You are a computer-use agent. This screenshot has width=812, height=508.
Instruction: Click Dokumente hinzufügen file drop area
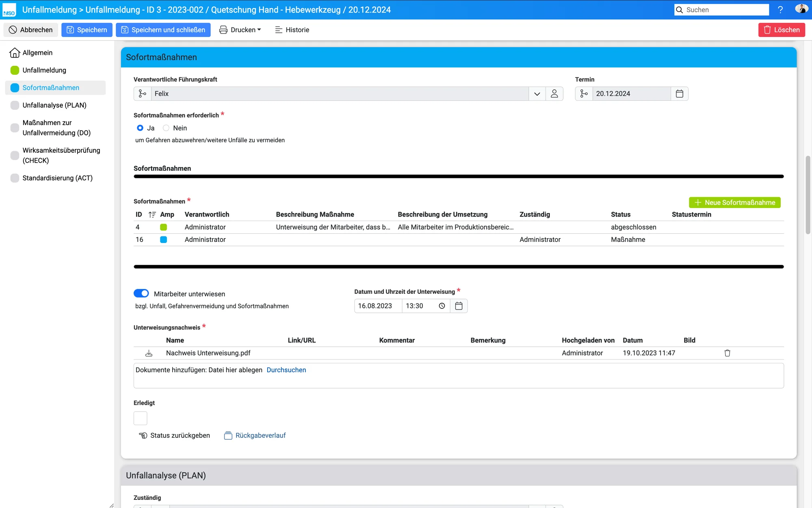pyautogui.click(x=459, y=376)
